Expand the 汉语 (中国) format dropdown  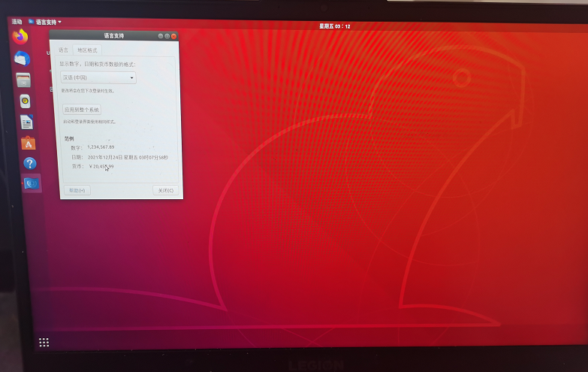pyautogui.click(x=98, y=77)
